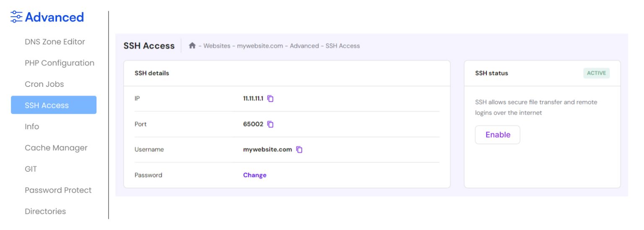Open Cache Manager
The height and width of the screenshot is (230, 644).
click(56, 148)
